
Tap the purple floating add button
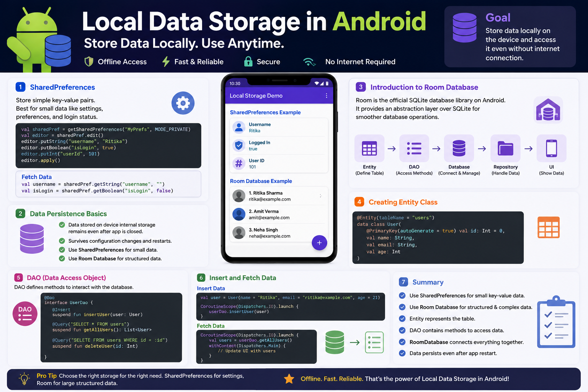pos(319,243)
